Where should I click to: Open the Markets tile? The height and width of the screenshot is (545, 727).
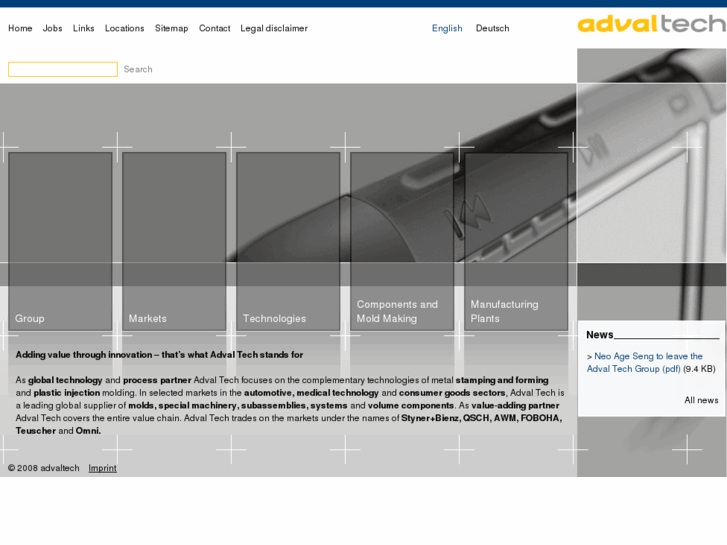click(174, 241)
